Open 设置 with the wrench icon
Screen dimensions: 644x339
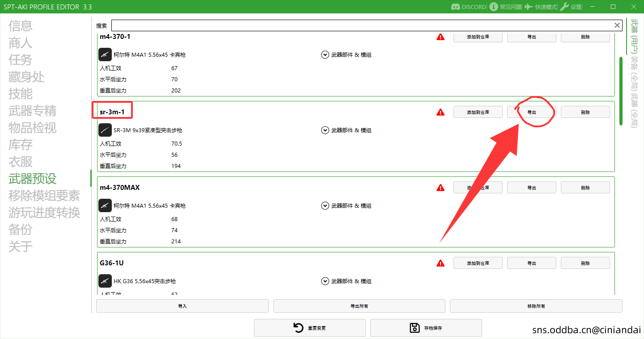pyautogui.click(x=571, y=7)
